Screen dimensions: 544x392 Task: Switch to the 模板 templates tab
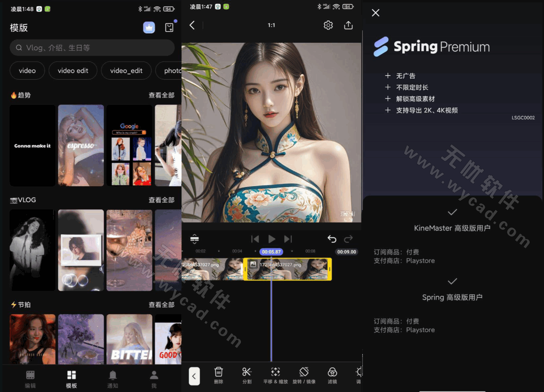click(71, 378)
